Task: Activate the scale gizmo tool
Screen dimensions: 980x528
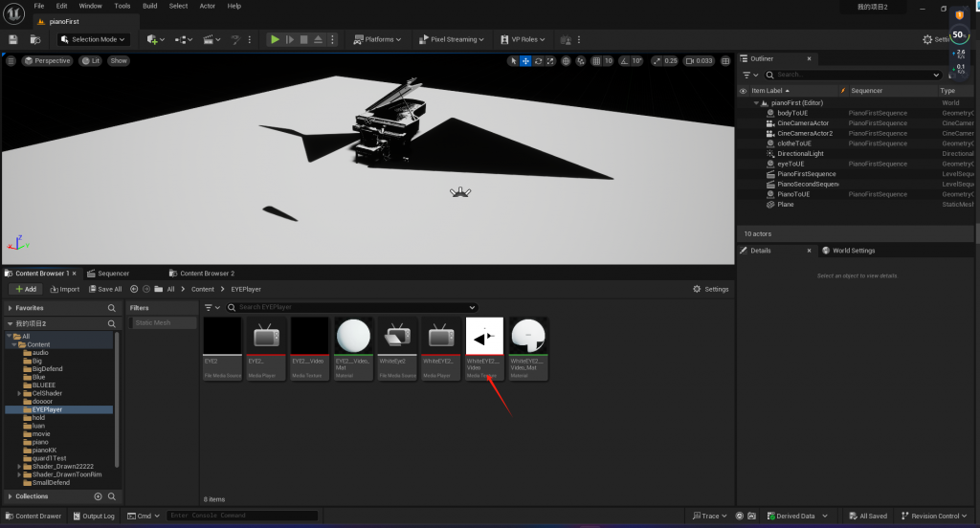Action: [x=550, y=60]
